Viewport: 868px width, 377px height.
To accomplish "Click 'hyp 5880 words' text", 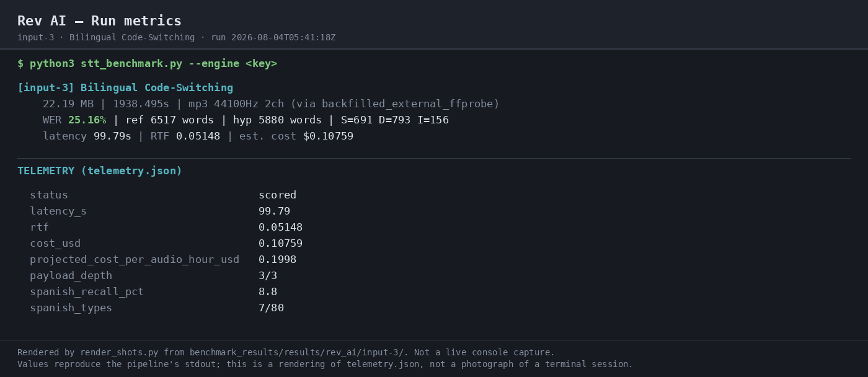I will coord(277,120).
